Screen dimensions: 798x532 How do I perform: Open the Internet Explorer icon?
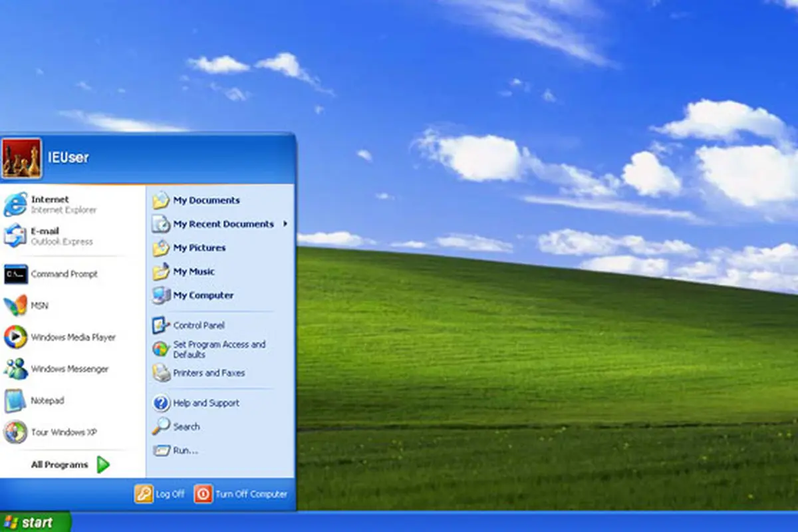click(15, 204)
